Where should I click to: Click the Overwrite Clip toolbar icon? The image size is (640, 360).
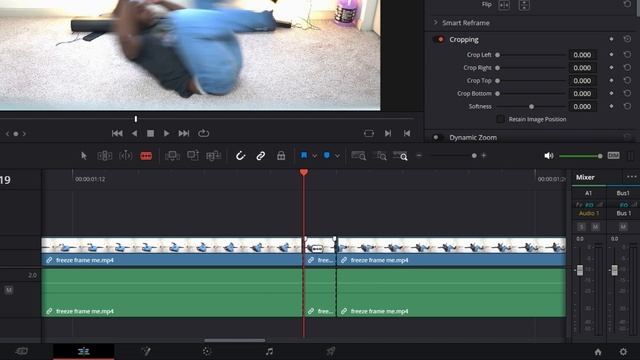tap(193, 156)
